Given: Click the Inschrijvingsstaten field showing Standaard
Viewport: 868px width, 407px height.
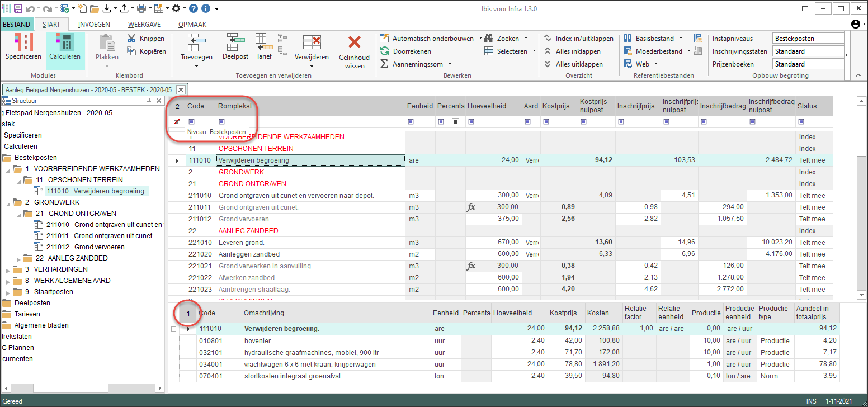Looking at the screenshot, I should click(808, 51).
